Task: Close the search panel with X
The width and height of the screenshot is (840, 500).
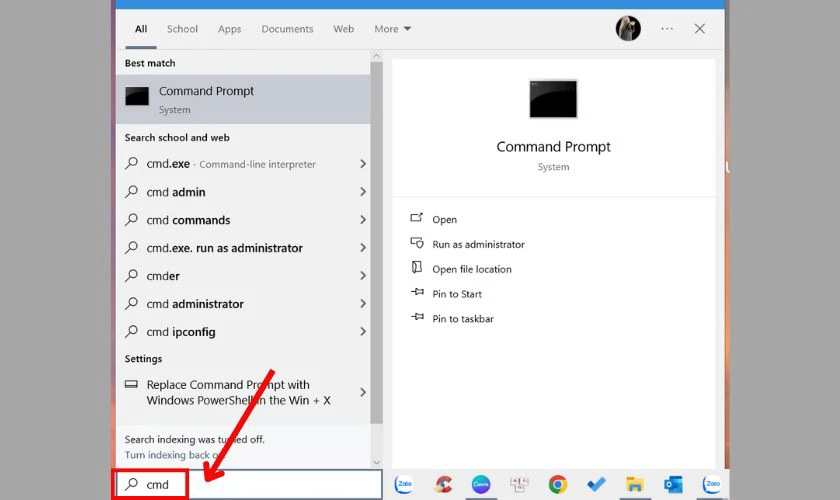Action: 700,28
